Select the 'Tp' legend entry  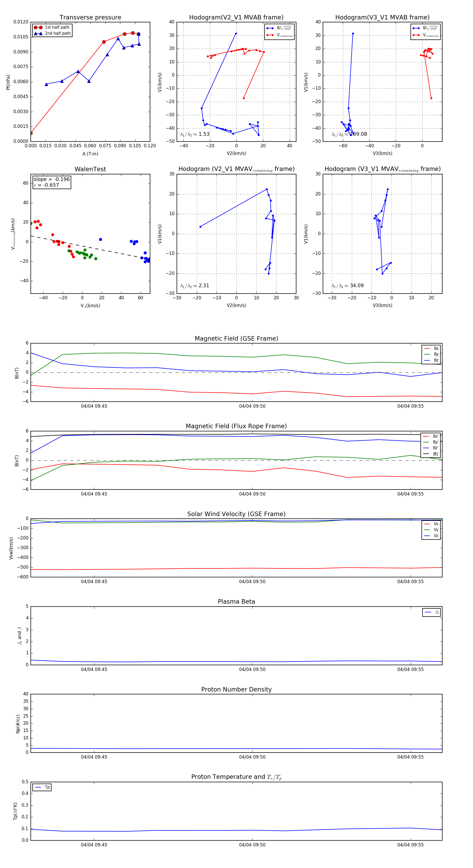(x=42, y=788)
